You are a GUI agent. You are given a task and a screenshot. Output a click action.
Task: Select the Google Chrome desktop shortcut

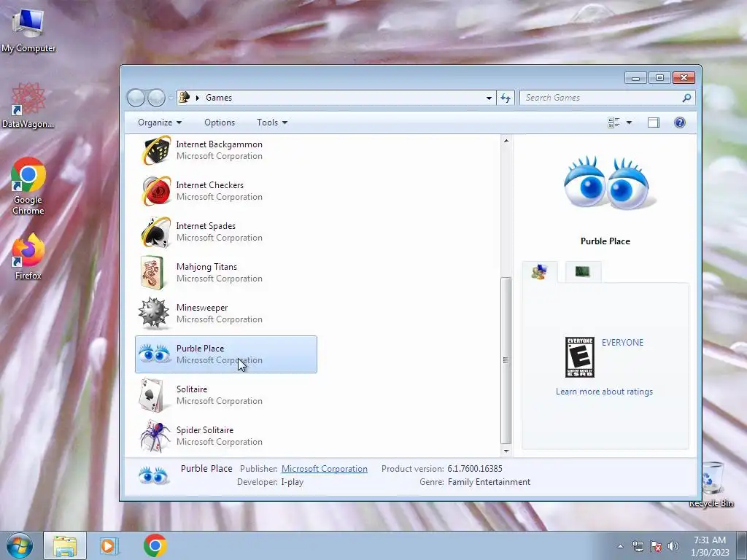(28, 187)
